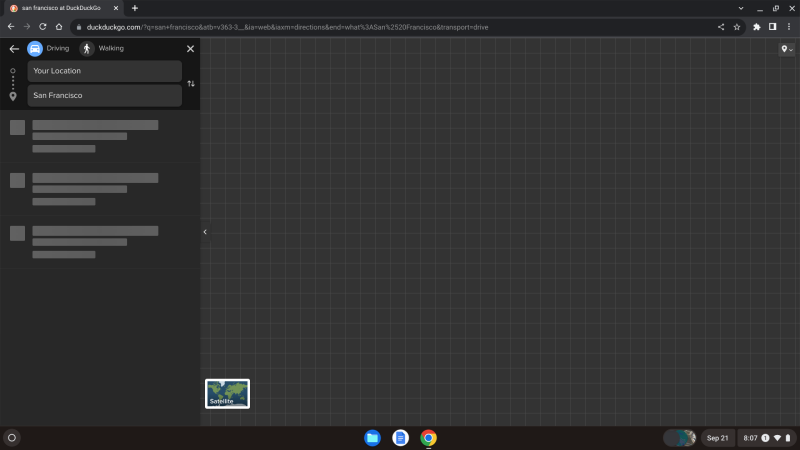The height and width of the screenshot is (450, 800).
Task: Select the san francisco at DuckDuckGo tab
Action: pyautogui.click(x=60, y=8)
